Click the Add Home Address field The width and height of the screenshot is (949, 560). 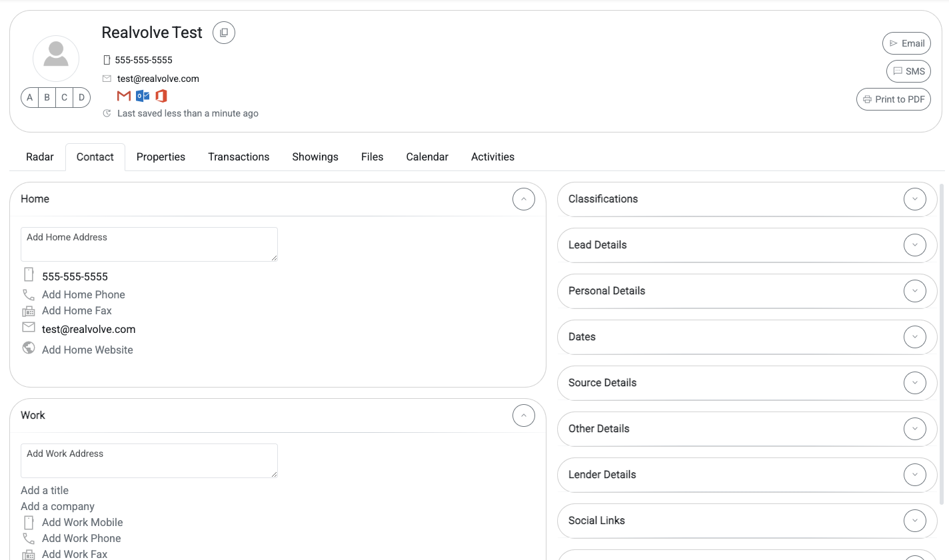[x=149, y=244]
